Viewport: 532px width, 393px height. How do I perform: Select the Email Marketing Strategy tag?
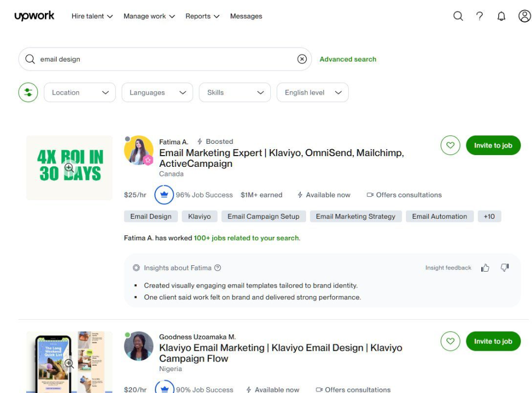coord(356,217)
